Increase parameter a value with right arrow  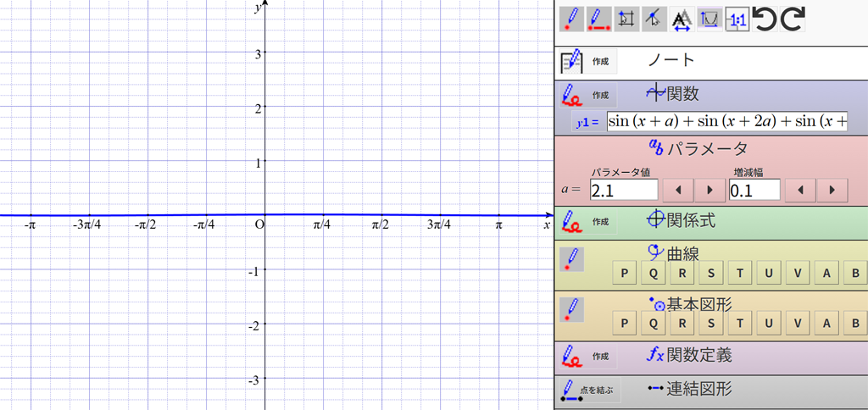(709, 189)
